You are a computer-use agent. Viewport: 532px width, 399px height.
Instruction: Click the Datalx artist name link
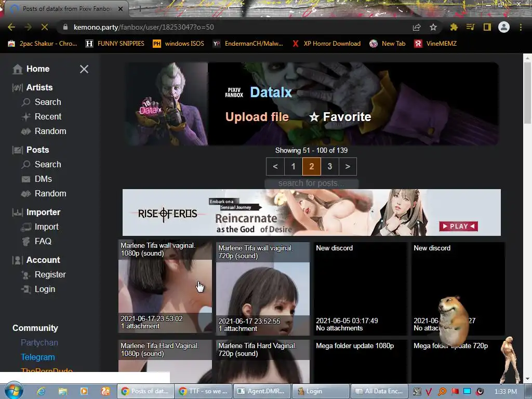(271, 92)
